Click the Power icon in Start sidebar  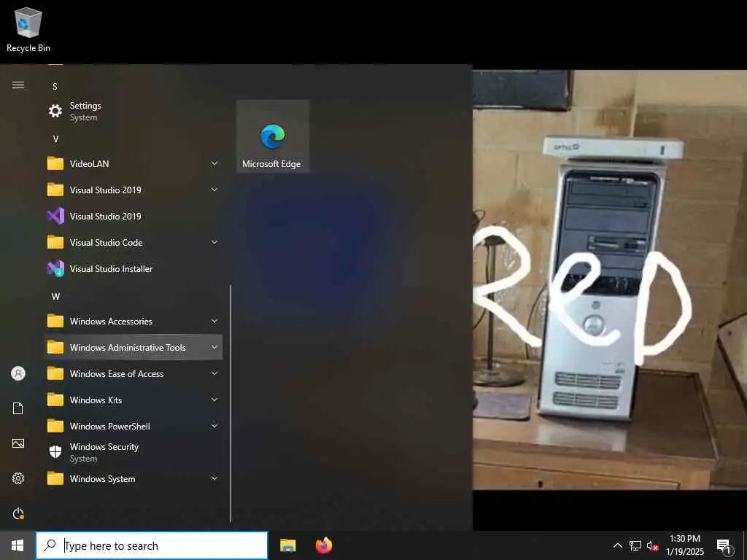point(18,513)
